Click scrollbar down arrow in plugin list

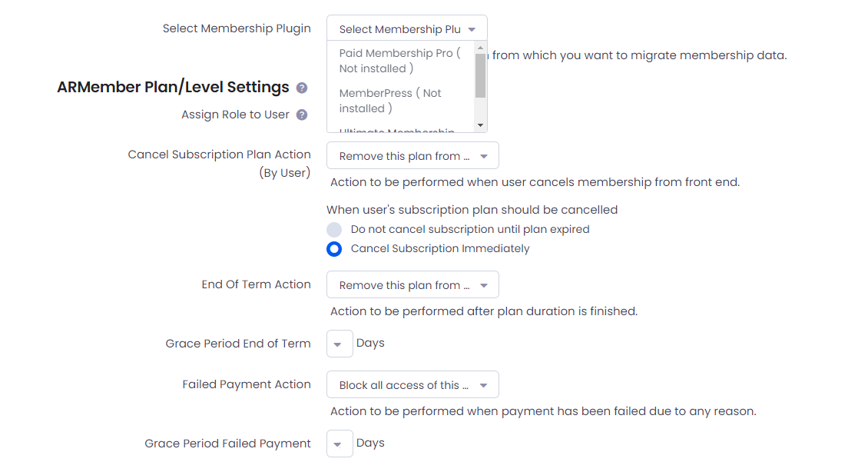(481, 125)
